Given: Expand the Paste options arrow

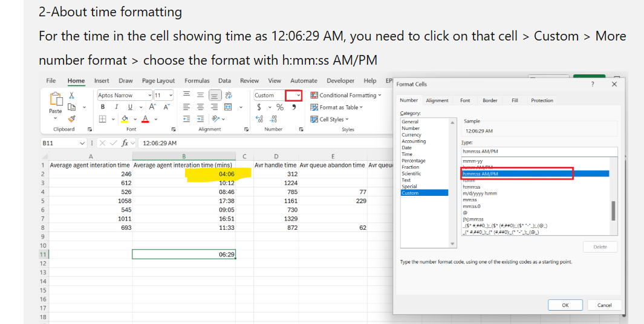Looking at the screenshot, I should coord(55,118).
